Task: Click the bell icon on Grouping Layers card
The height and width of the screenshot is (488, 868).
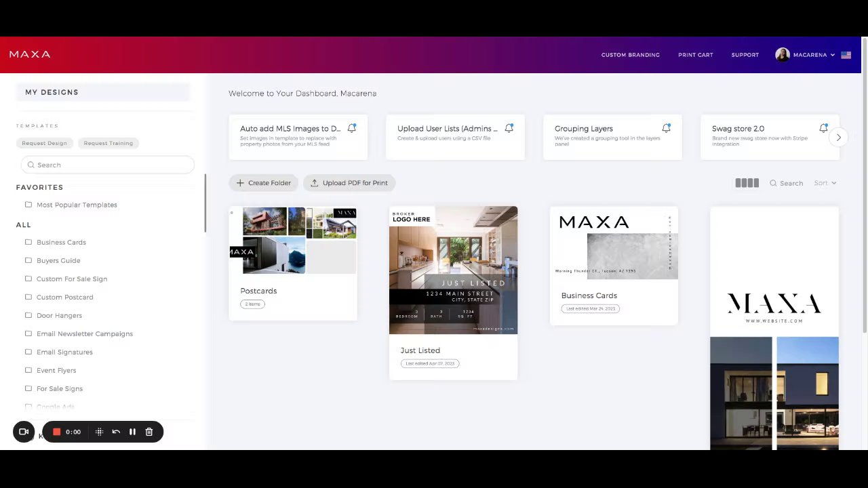Action: coord(667,127)
